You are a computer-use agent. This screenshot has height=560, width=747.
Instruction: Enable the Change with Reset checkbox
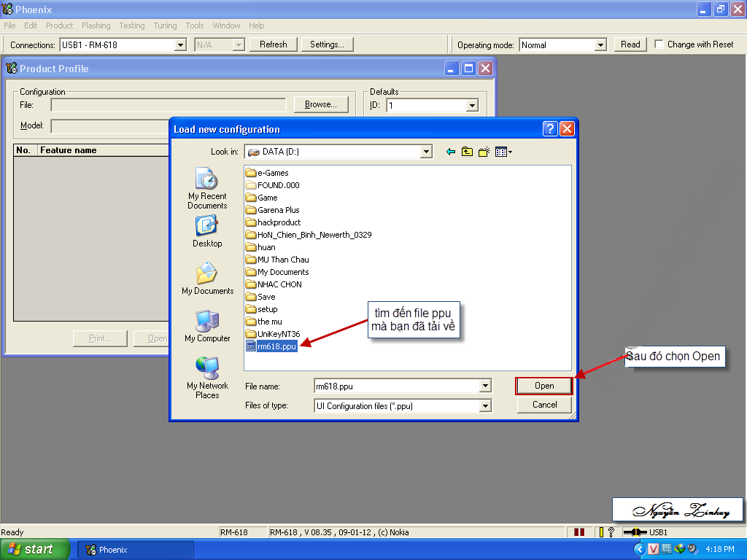(659, 44)
